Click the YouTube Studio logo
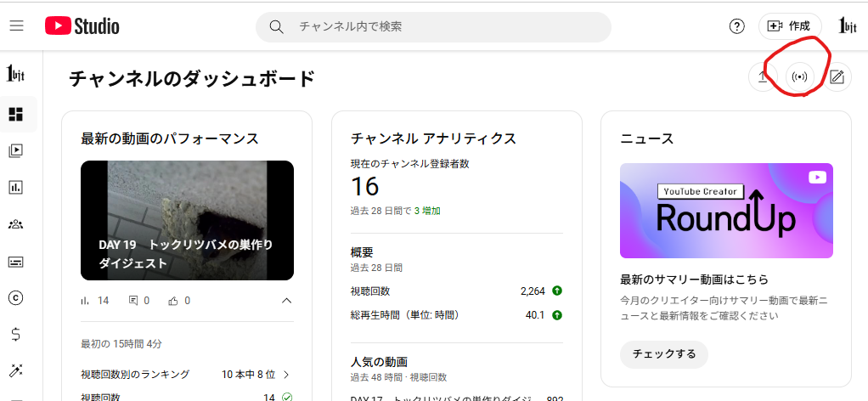Screen dimensions: 868x401 82,26
